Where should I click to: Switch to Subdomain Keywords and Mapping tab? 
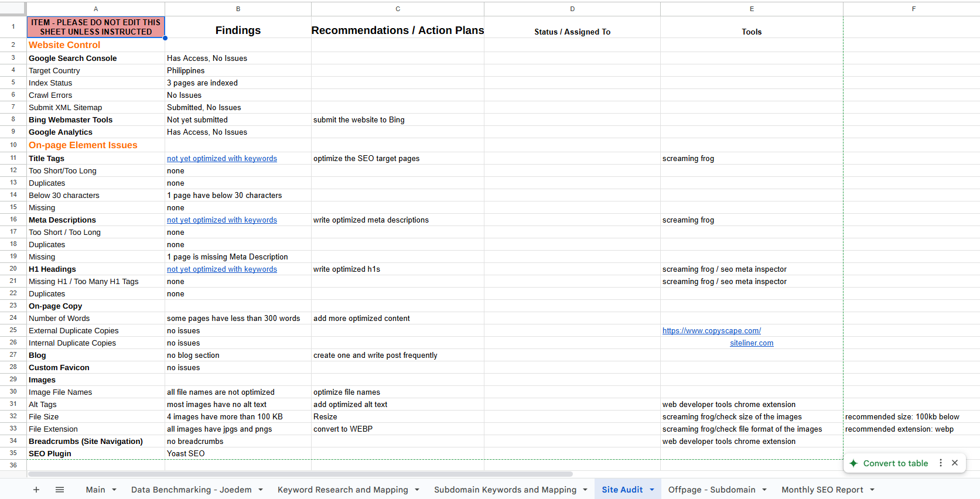tap(505, 490)
